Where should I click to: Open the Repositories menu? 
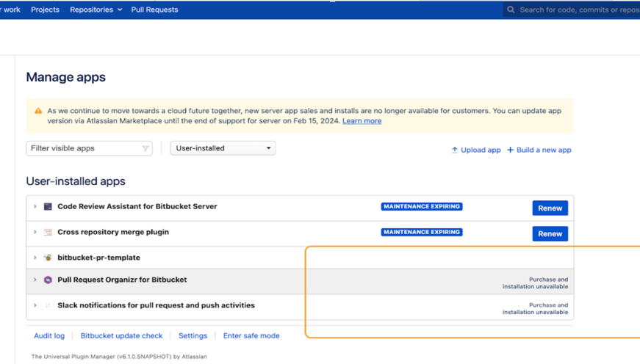coord(96,10)
